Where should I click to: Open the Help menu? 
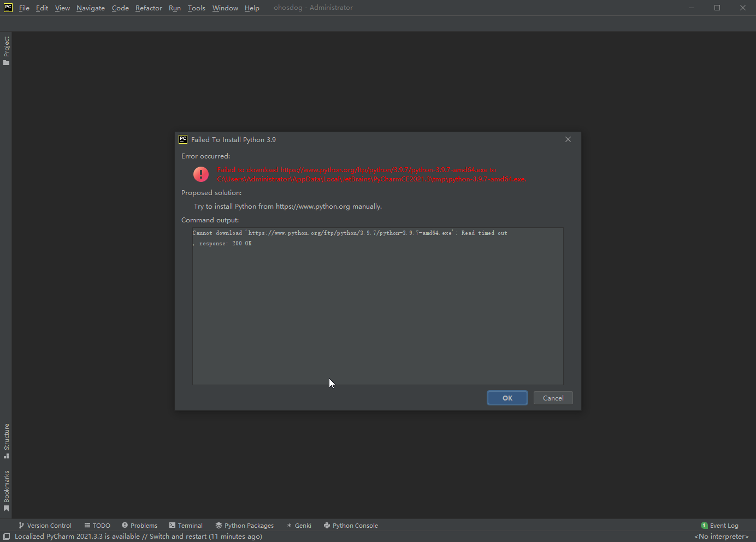tap(252, 8)
